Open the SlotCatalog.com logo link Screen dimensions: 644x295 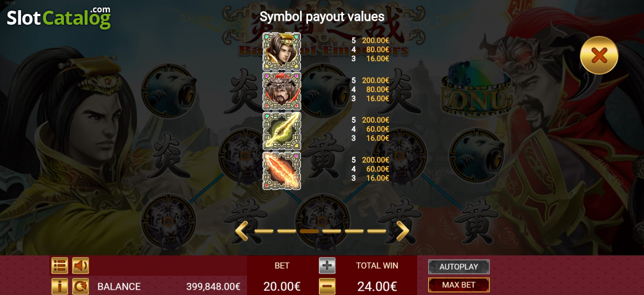click(x=59, y=17)
